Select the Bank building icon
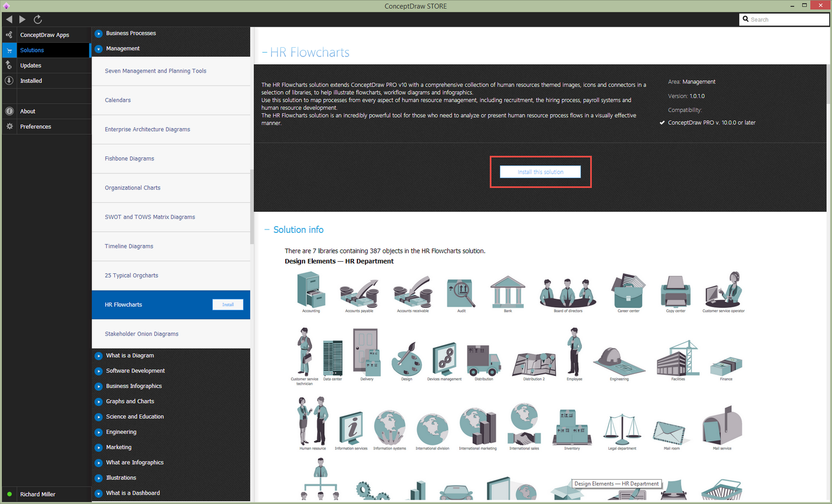This screenshot has height=504, width=832. point(508,292)
